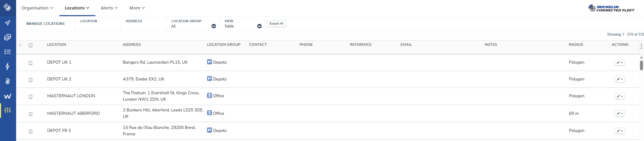
Task: Click the Address filter input field
Action: 143,26
